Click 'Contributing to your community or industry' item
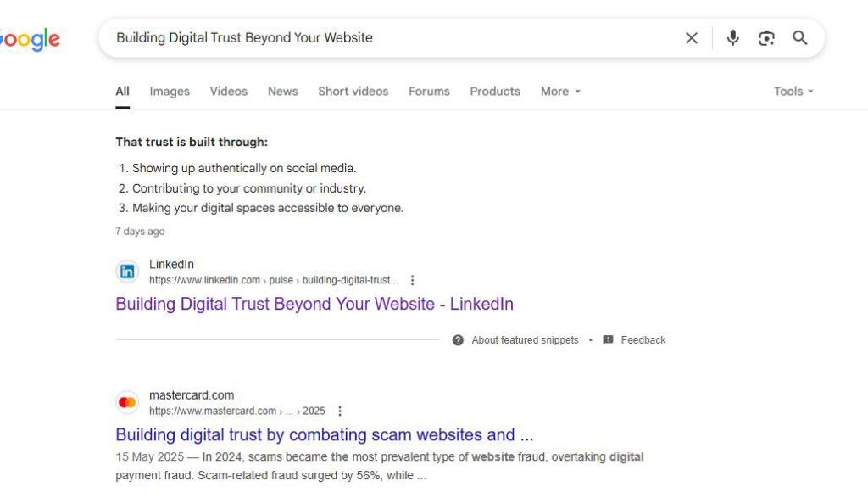 (x=249, y=188)
